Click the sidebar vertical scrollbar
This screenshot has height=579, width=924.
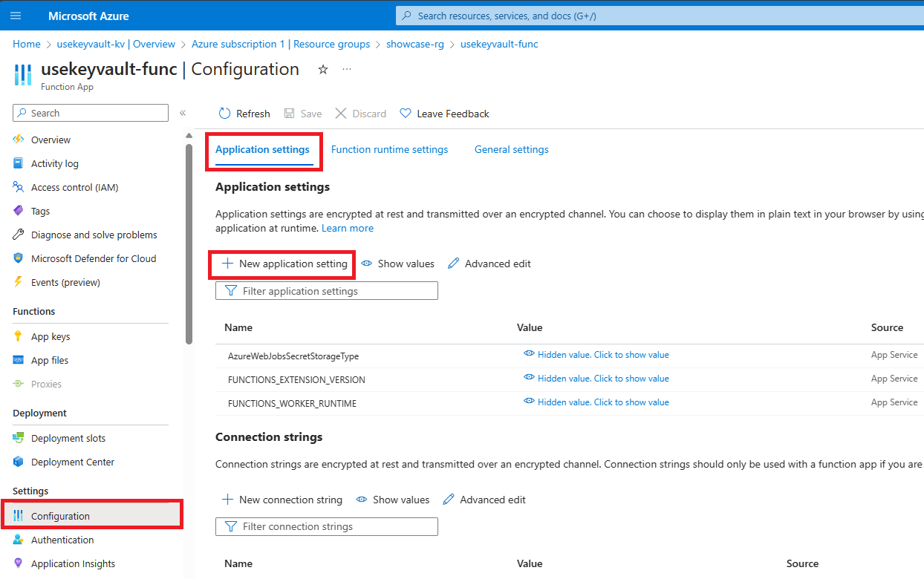point(189,243)
